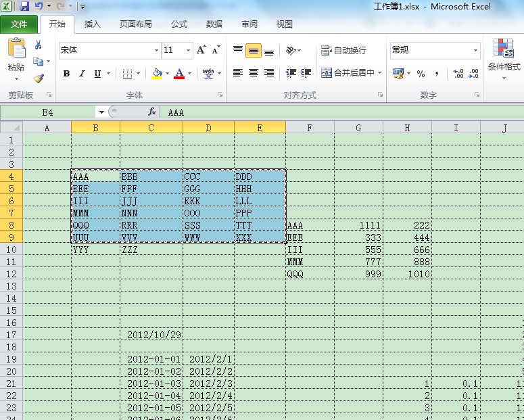Click Merge and Center (合并后居中)
The width and height of the screenshot is (524, 420).
click(350, 73)
